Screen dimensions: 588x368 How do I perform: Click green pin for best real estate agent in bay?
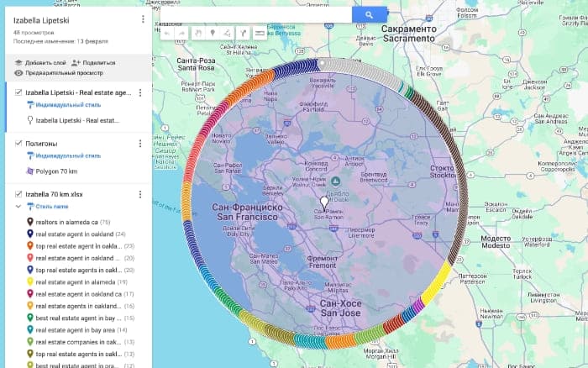click(x=30, y=318)
